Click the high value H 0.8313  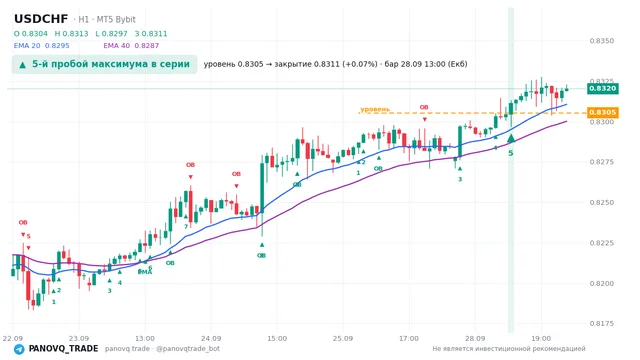pos(71,34)
